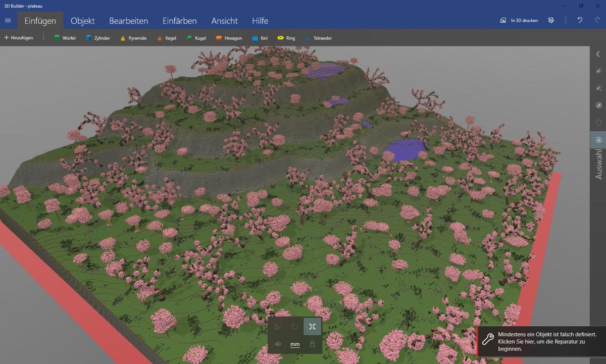606x364 pixels.
Task: Undo the last action
Action: 580,21
